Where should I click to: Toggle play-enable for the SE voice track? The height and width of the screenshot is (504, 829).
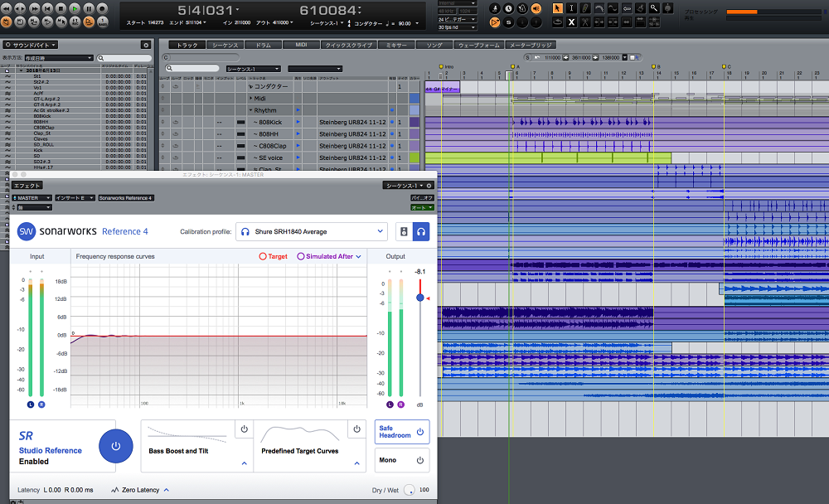[298, 157]
